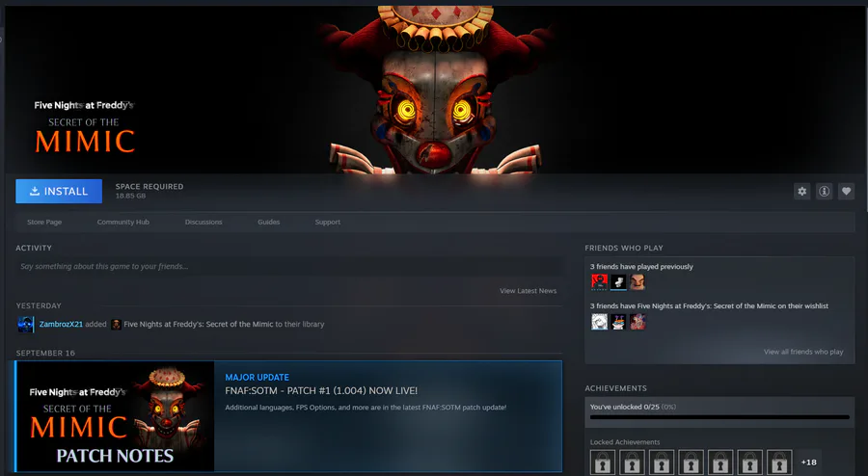Click ZambrozX21's avatar image
Image resolution: width=868 pixels, height=476 pixels.
[25, 325]
